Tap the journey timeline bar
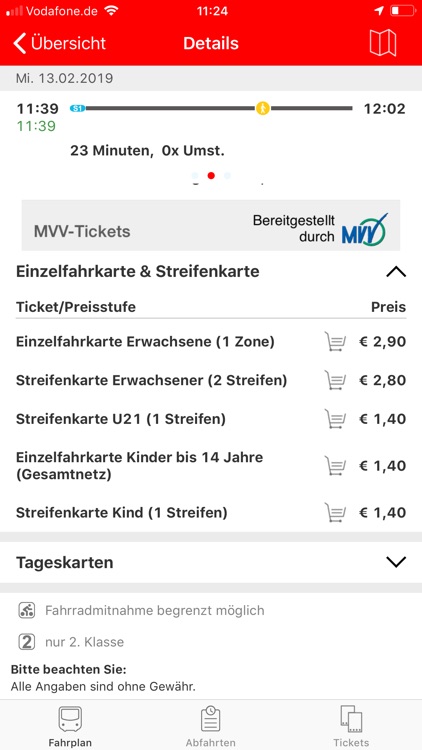The width and height of the screenshot is (422, 750). pyautogui.click(x=211, y=109)
